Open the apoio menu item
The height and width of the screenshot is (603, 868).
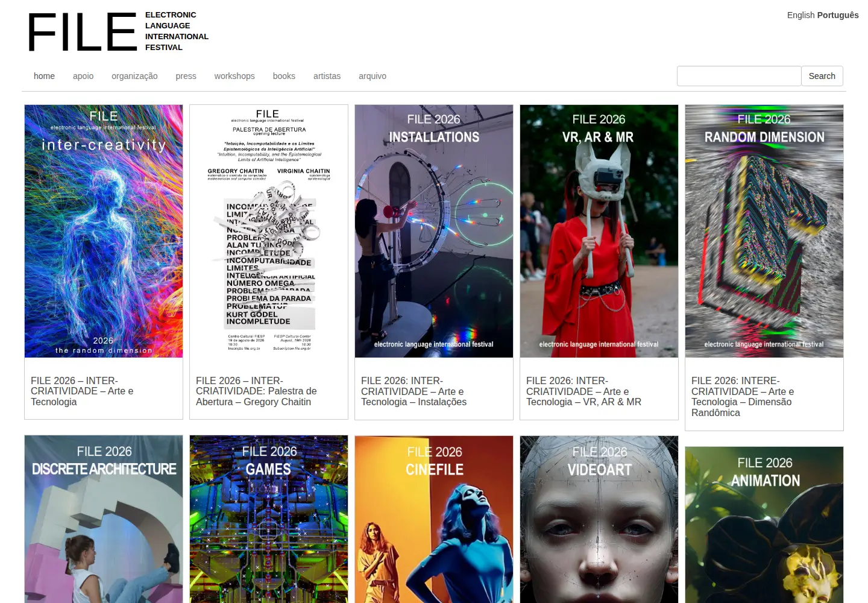(83, 76)
